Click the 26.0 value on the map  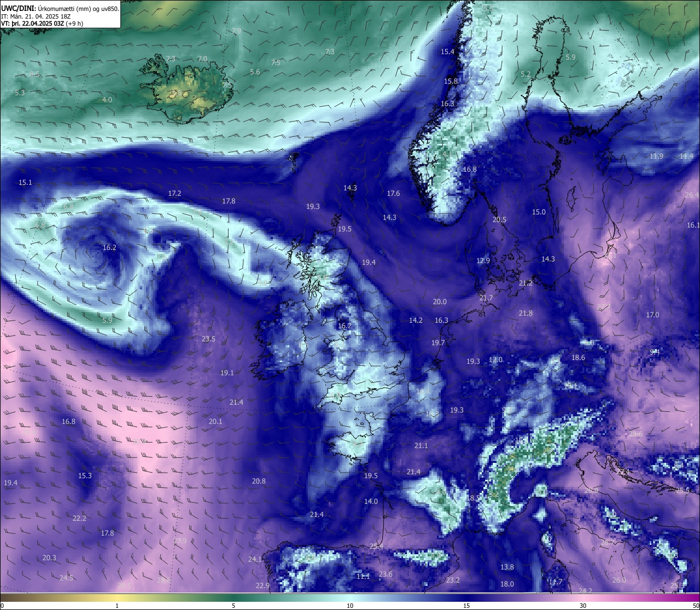pyautogui.click(x=619, y=580)
